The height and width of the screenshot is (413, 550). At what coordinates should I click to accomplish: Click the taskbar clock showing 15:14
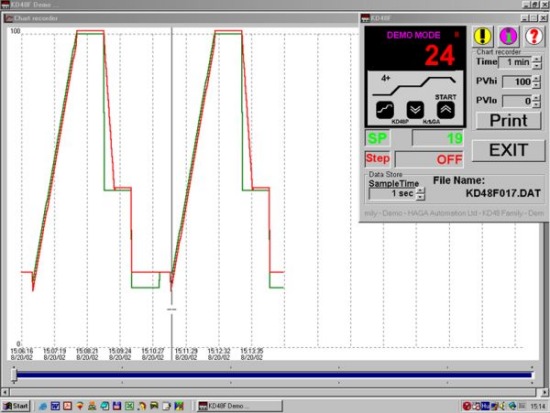click(538, 406)
